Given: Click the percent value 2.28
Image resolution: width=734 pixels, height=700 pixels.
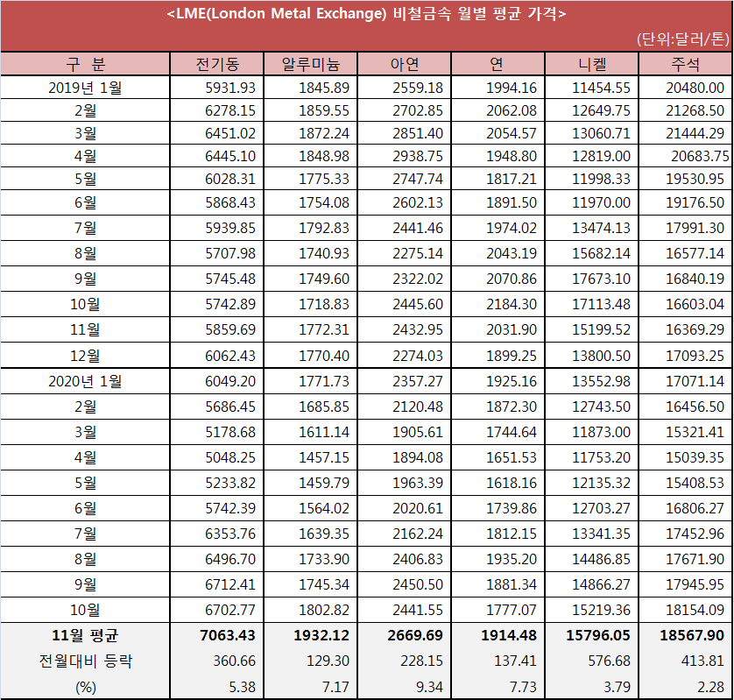Looking at the screenshot, I should [710, 687].
